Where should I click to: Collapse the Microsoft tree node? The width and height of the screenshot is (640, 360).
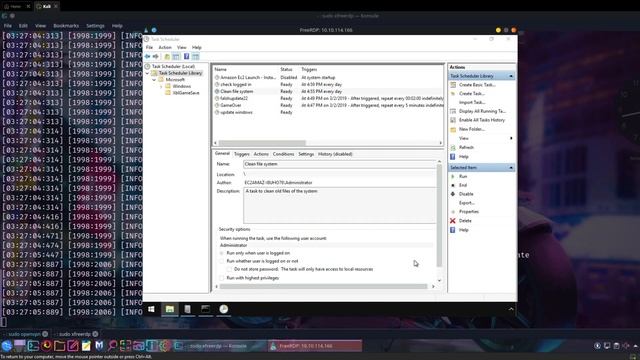click(x=154, y=80)
